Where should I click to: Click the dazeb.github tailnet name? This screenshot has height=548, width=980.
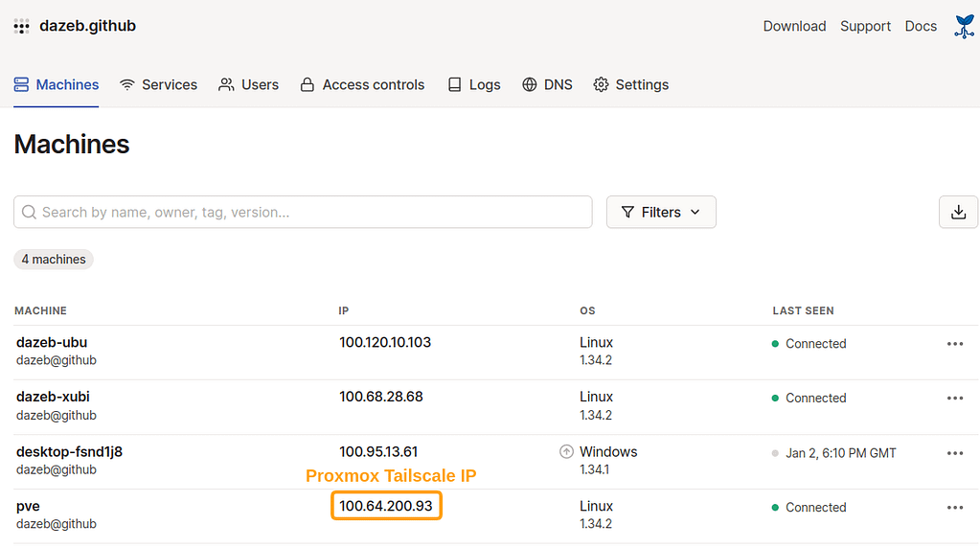[87, 26]
